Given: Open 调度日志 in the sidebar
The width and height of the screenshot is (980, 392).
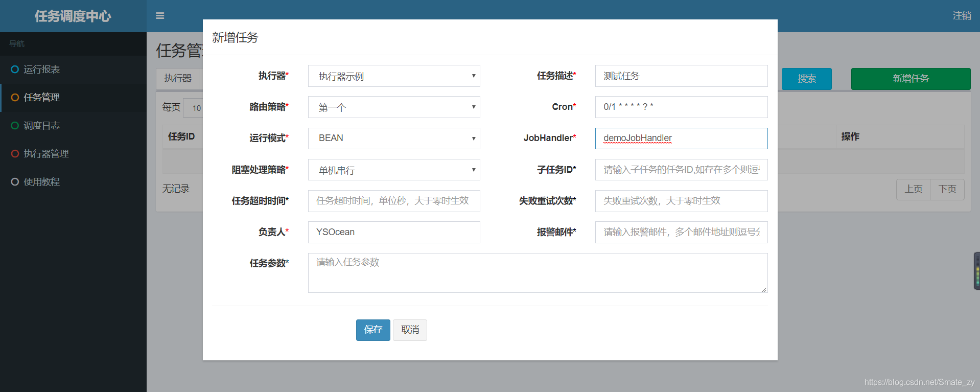Looking at the screenshot, I should coord(73,125).
